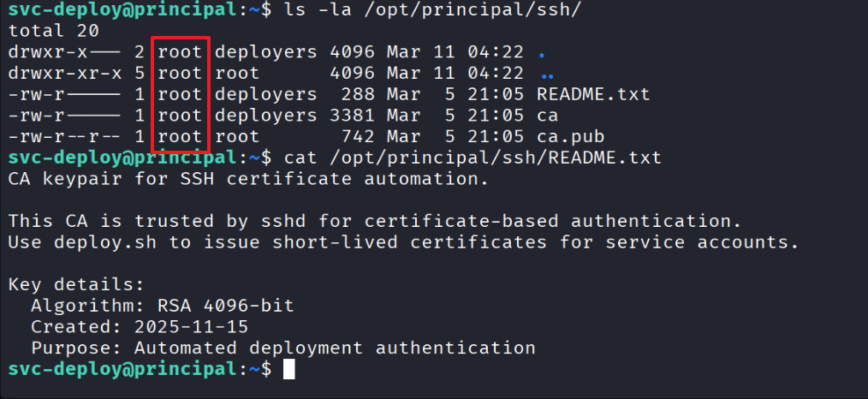868x399 pixels.
Task: Click the 288 file size value
Action: coord(358,94)
